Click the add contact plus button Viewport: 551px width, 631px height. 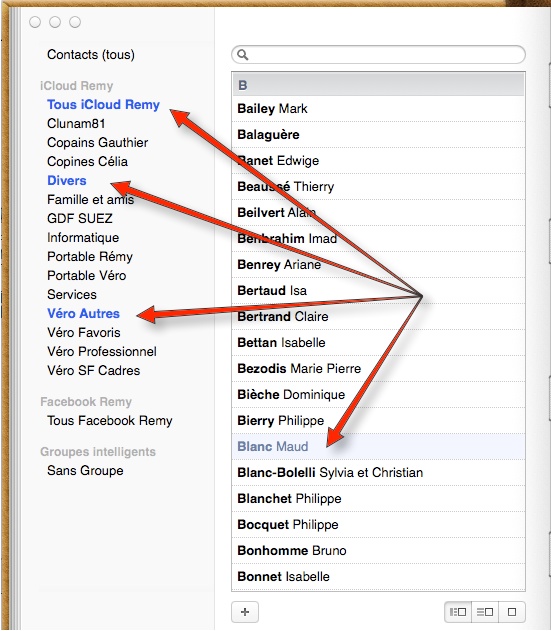tap(245, 612)
